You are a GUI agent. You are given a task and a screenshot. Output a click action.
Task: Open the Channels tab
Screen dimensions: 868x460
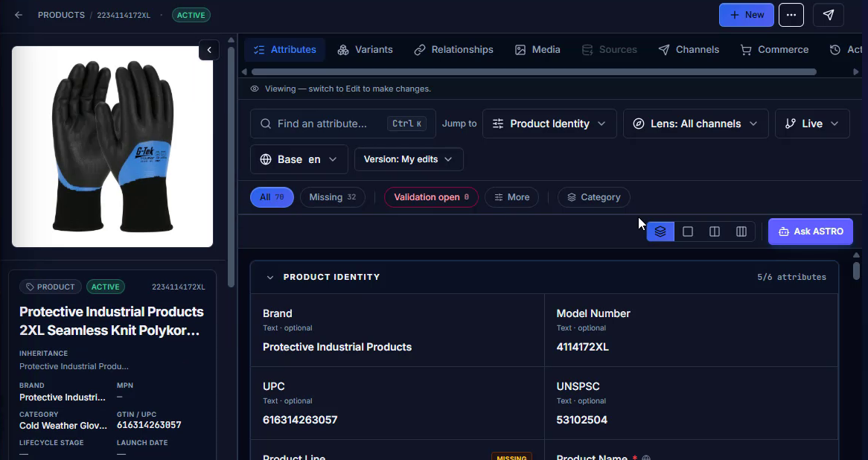(689, 50)
